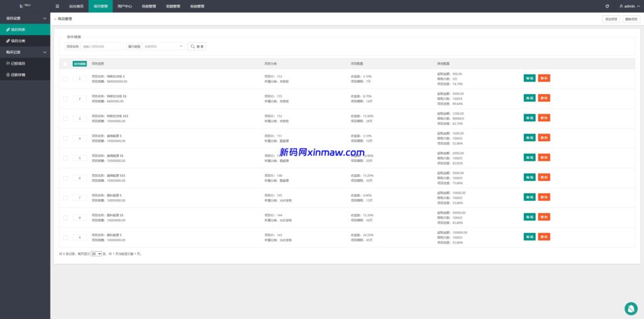Open the admin user dropdown
644x319 pixels.
tap(629, 6)
